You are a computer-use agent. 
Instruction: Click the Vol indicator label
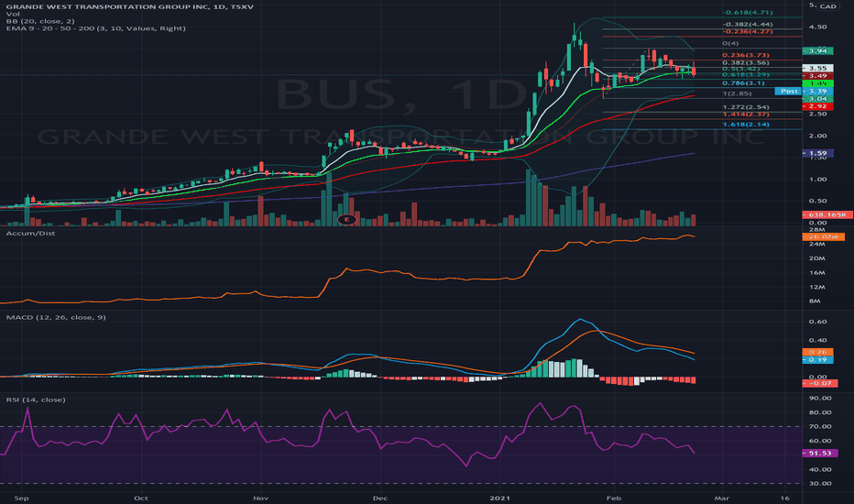tap(13, 14)
